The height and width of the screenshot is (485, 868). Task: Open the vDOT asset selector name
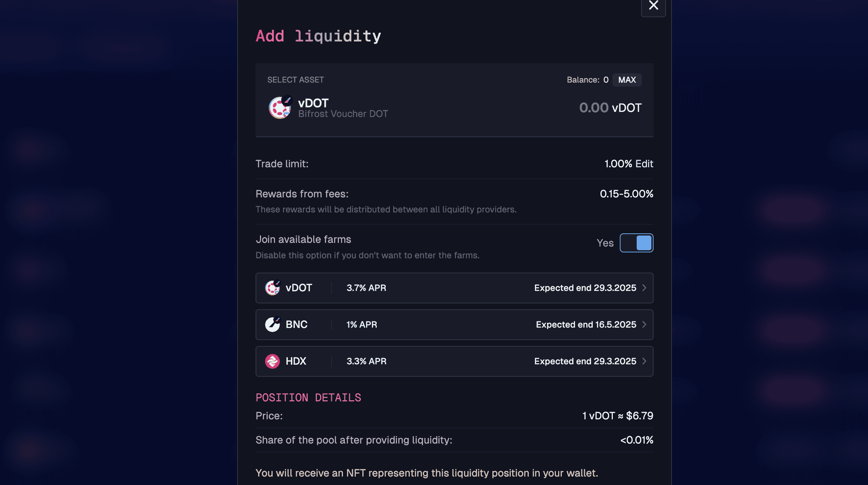click(313, 103)
